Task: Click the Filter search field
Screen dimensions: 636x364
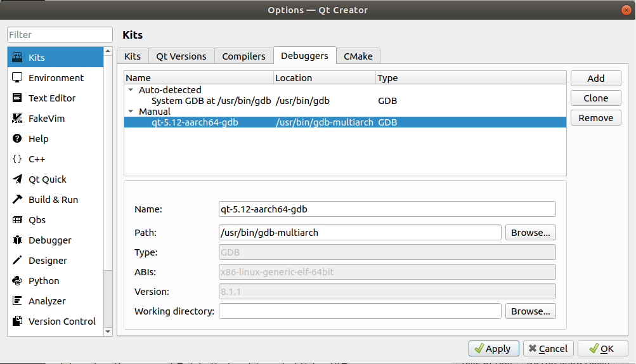Action: click(60, 35)
